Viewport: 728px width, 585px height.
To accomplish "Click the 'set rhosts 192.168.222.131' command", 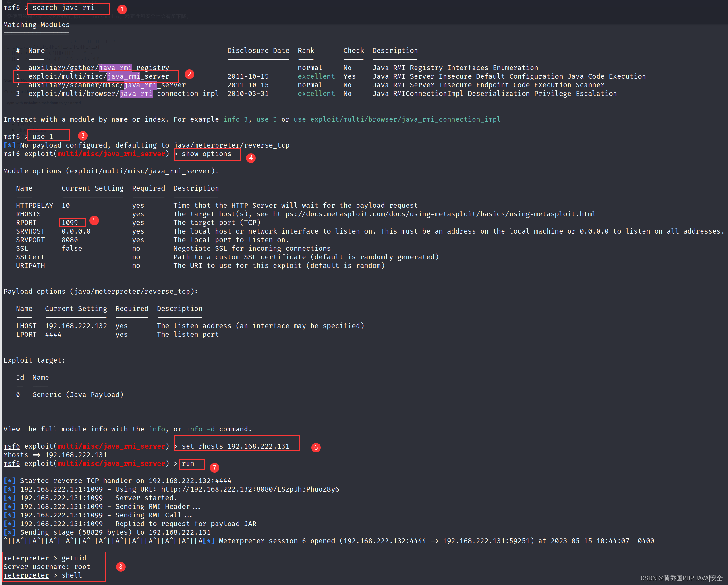I will [236, 446].
